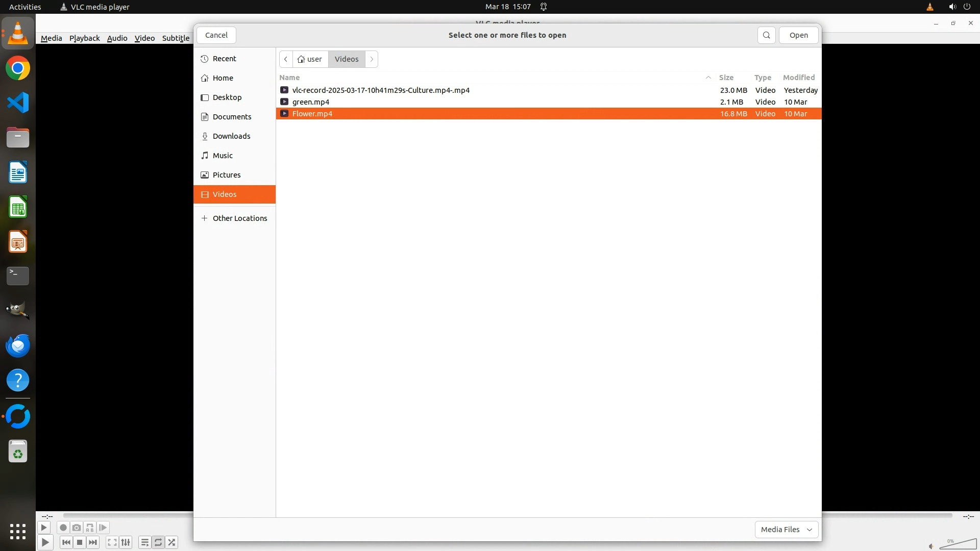Click the frame-by-frame button
980x551 pixels.
[103, 528]
